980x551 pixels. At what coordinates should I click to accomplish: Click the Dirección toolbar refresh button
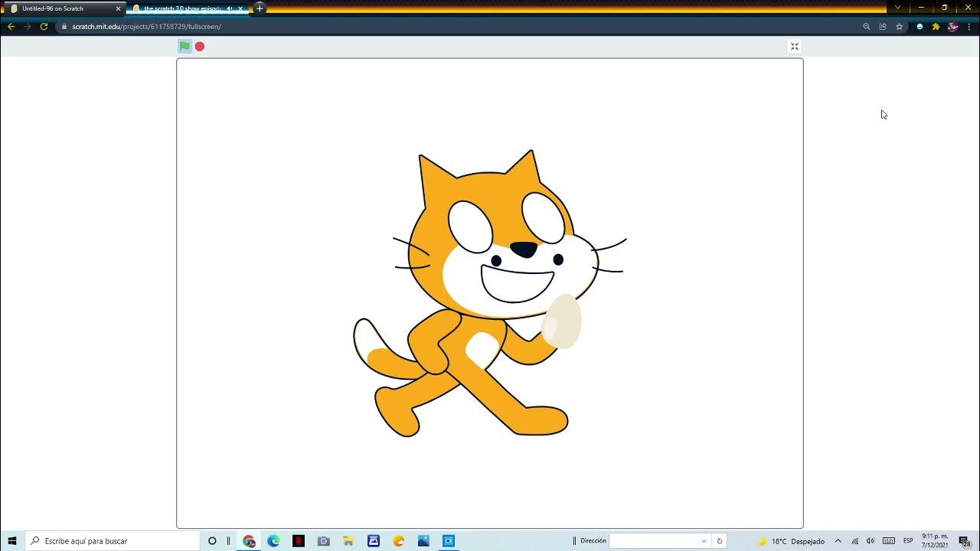(x=719, y=541)
